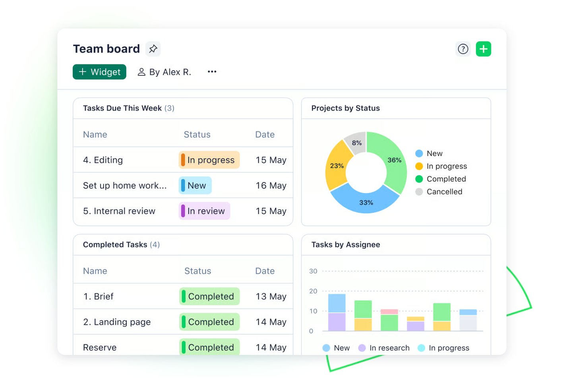This screenshot has height=392, width=588.
Task: Add a new Widget
Action: [x=99, y=72]
